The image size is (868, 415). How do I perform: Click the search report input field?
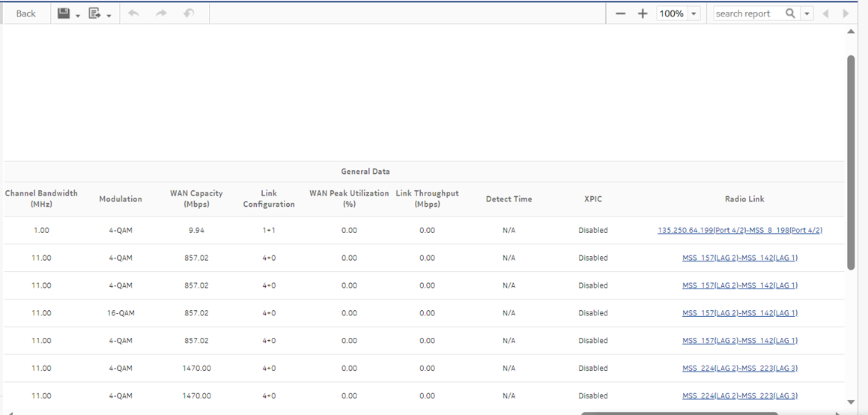747,13
